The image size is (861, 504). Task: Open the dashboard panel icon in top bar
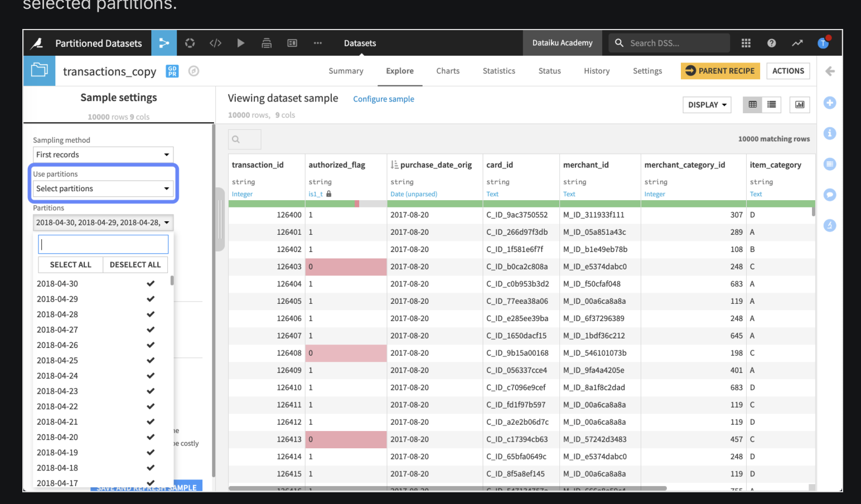pyautogui.click(x=292, y=43)
